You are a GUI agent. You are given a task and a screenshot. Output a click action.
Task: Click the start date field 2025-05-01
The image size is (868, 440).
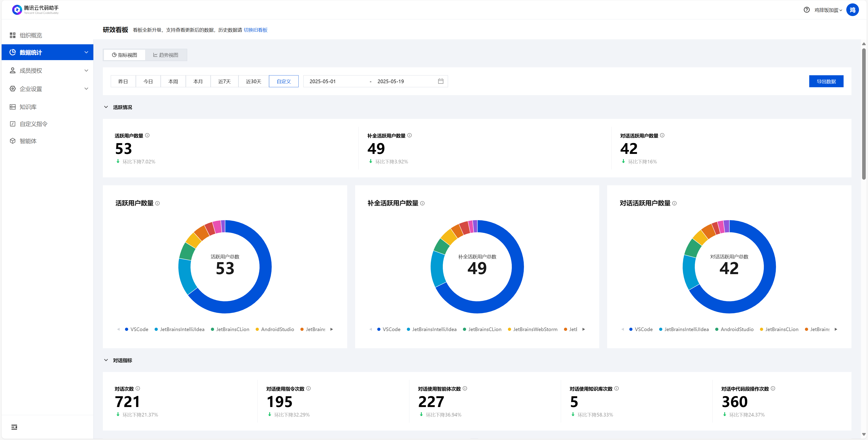click(x=323, y=81)
